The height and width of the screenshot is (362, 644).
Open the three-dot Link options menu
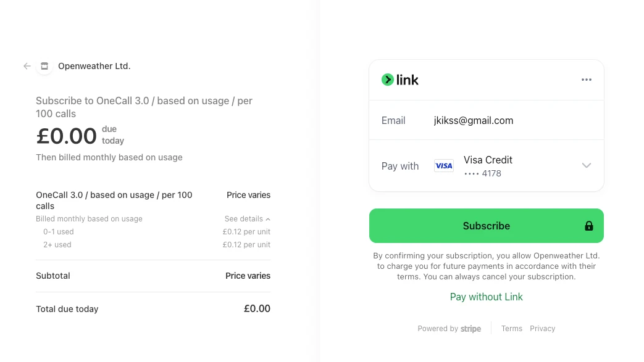click(586, 80)
